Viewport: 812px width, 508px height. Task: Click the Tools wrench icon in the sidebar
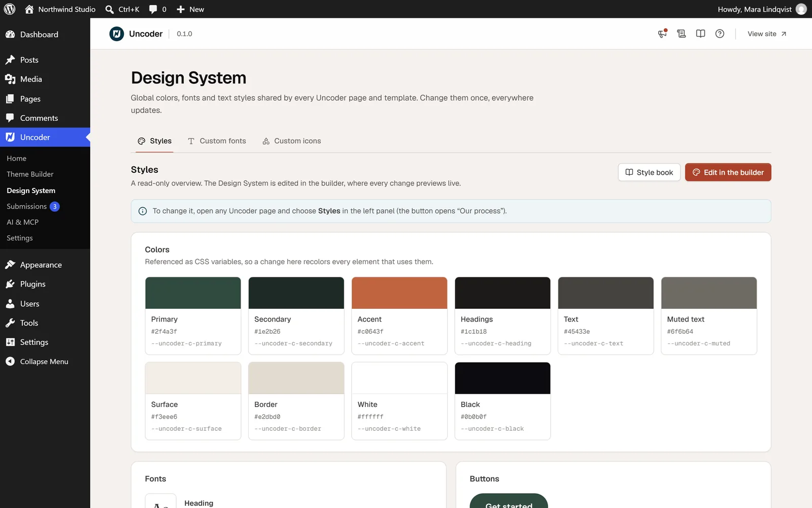click(10, 323)
